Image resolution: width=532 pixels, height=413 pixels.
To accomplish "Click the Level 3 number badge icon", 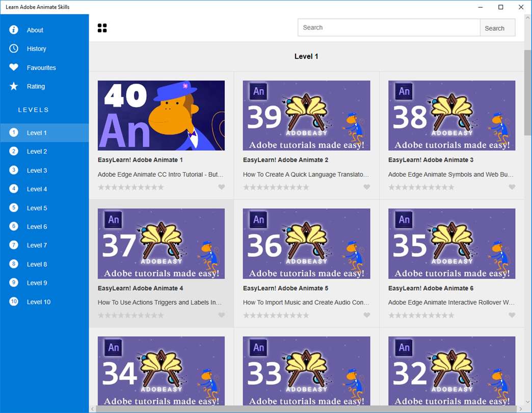I will (x=14, y=170).
